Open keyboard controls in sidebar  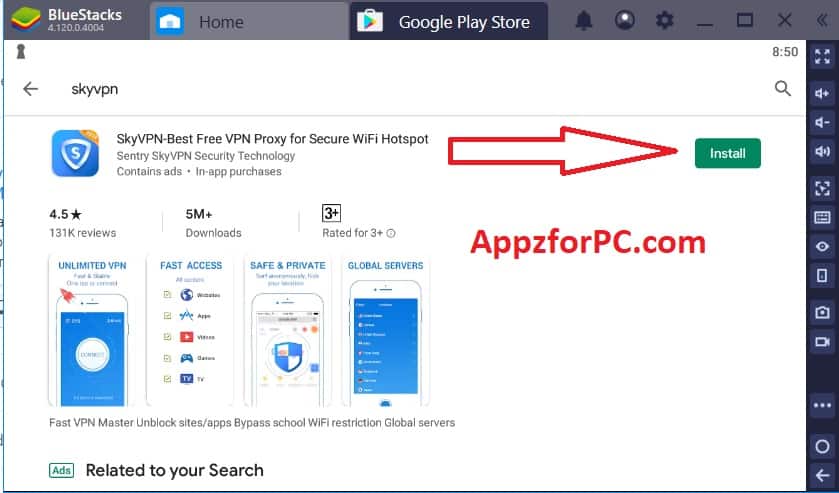822,217
